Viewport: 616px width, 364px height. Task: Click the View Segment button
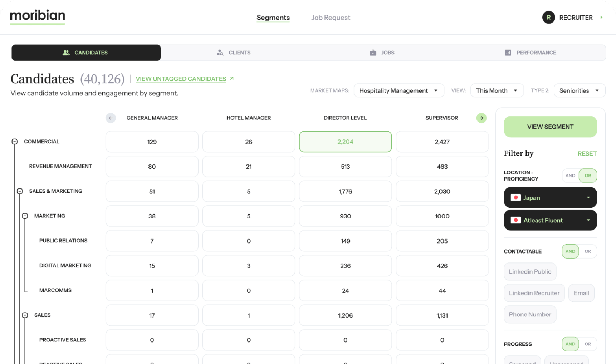(x=550, y=127)
